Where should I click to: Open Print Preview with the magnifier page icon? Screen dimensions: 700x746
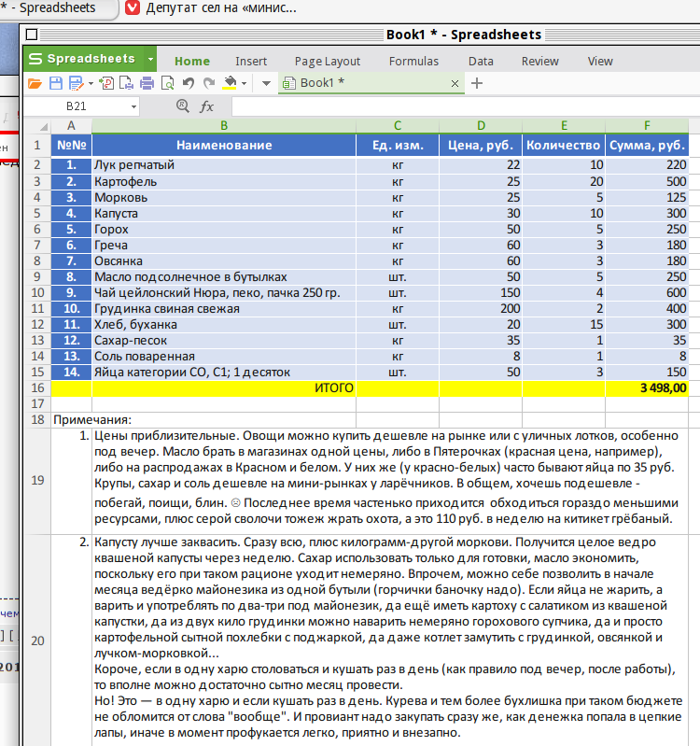pyautogui.click(x=168, y=83)
